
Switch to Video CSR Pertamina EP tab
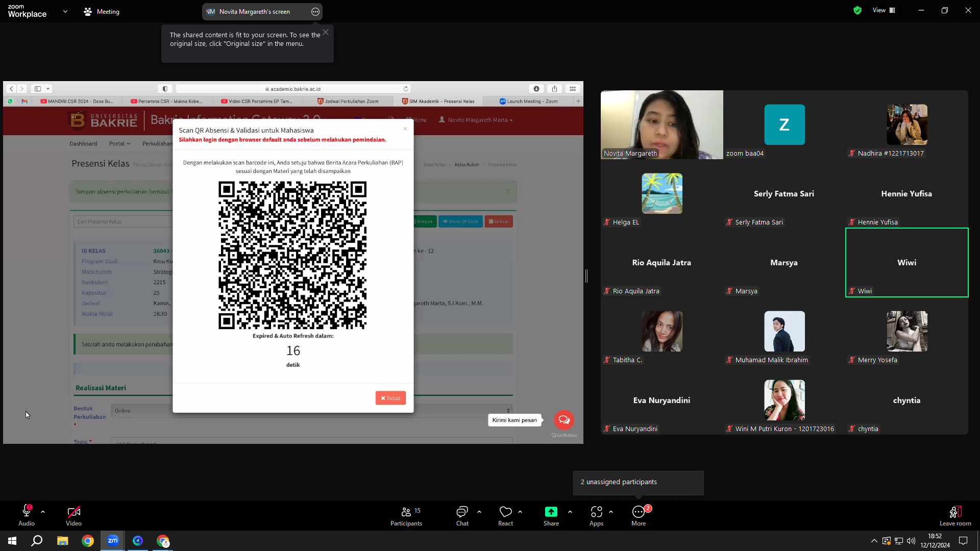click(257, 102)
